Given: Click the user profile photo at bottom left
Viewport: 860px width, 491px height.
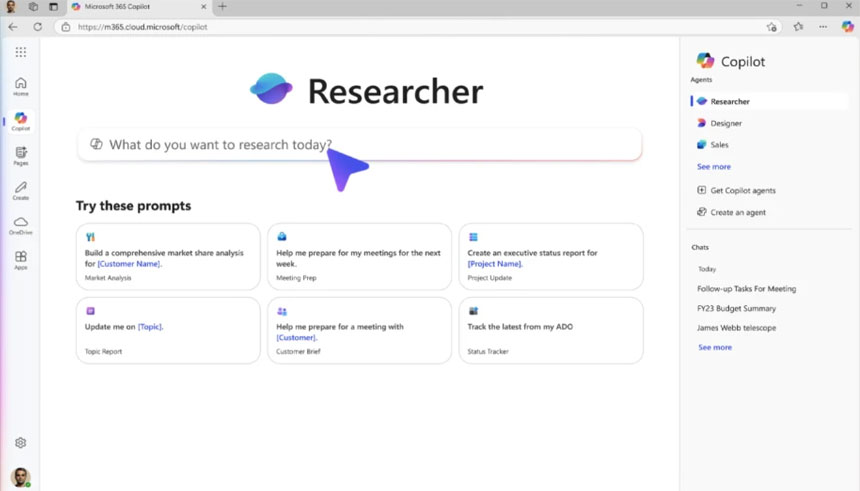Looking at the screenshot, I should click(20, 477).
